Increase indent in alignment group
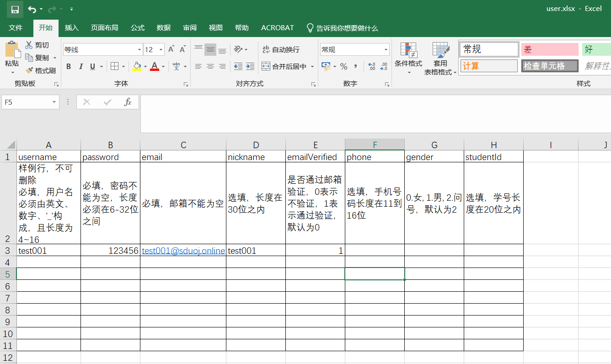The height and width of the screenshot is (364, 611). point(250,66)
